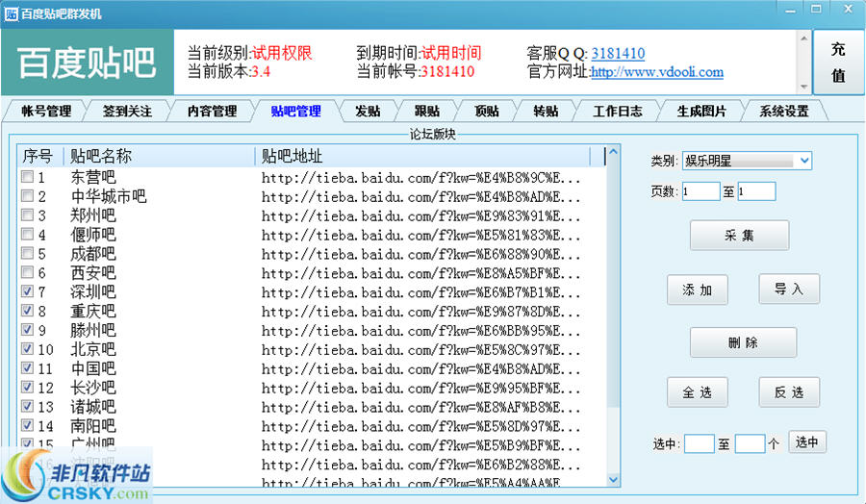The image size is (866, 504).
Task: Open customer service QQ 3181410 link
Action: click(x=618, y=54)
